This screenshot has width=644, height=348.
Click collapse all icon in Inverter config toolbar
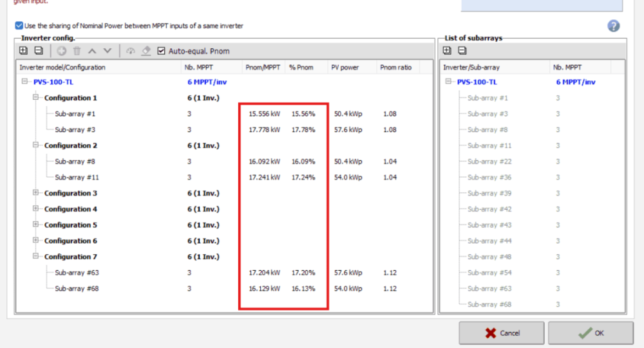39,51
